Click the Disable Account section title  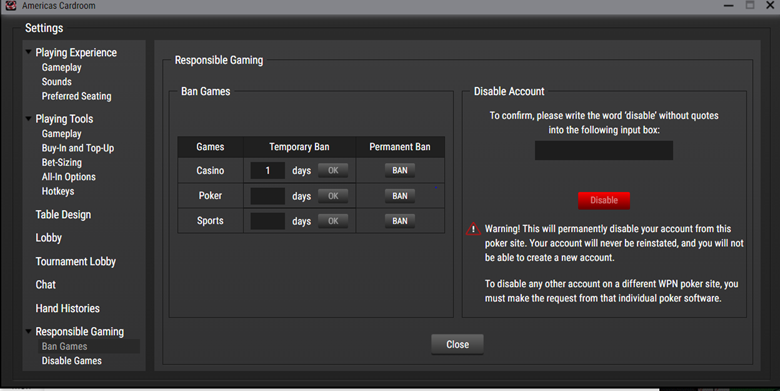click(x=509, y=92)
